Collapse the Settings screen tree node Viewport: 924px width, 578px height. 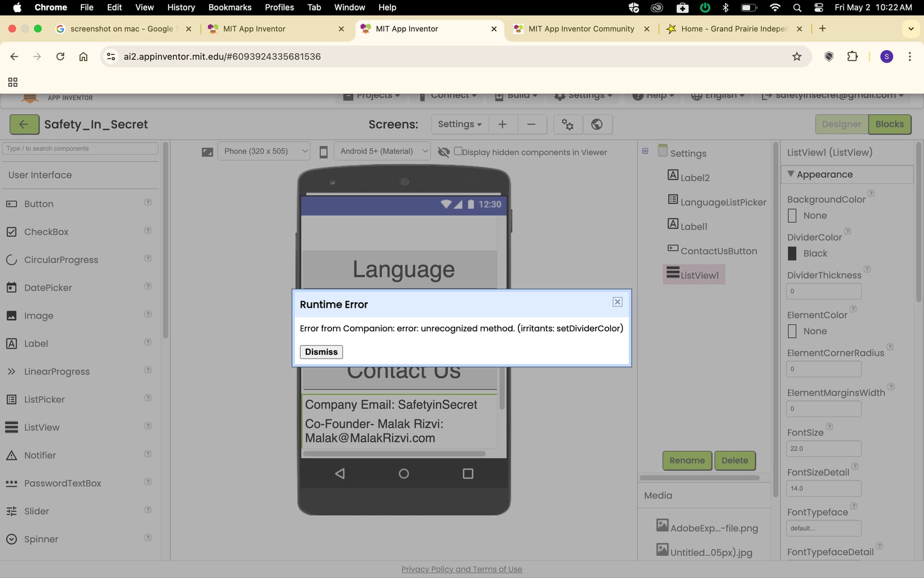[x=645, y=151]
